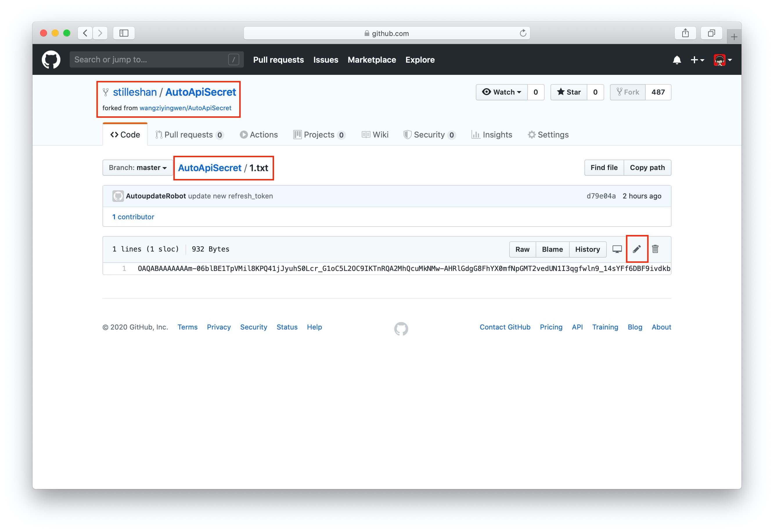Click the footer GitHub logo
Screen dimensions: 774x532
point(401,329)
